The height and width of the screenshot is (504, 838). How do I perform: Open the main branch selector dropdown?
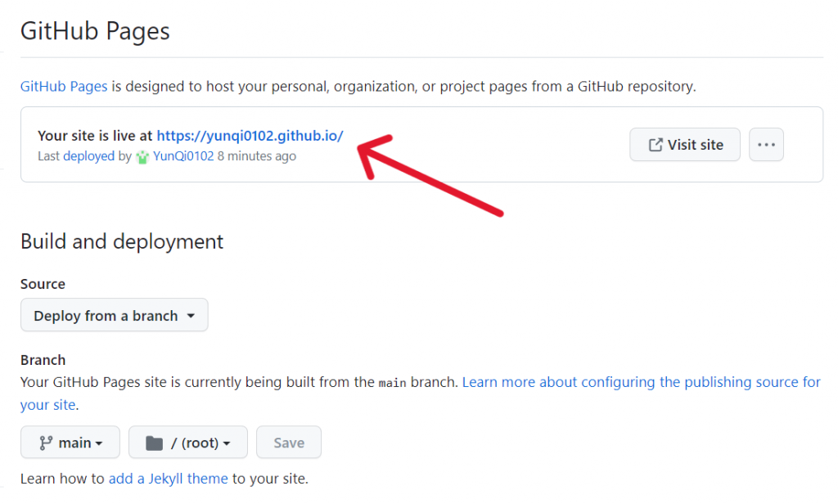70,443
